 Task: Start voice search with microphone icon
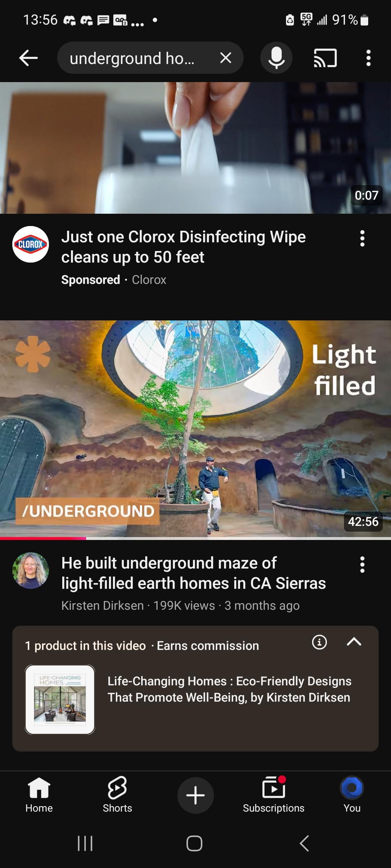pyautogui.click(x=276, y=58)
